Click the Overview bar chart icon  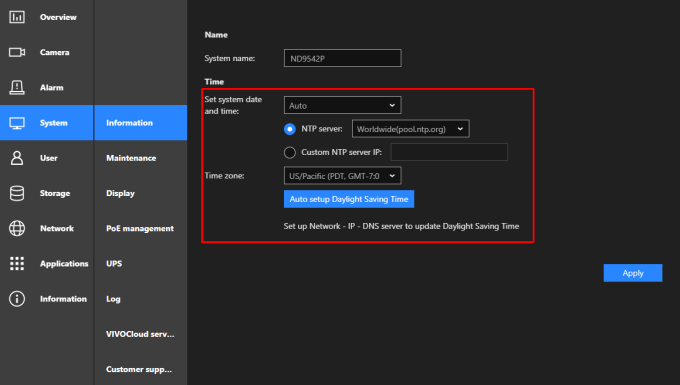[x=17, y=17]
